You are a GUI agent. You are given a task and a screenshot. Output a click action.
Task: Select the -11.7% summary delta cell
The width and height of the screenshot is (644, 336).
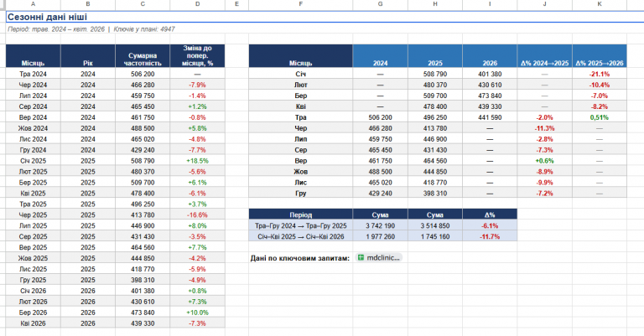coord(490,236)
